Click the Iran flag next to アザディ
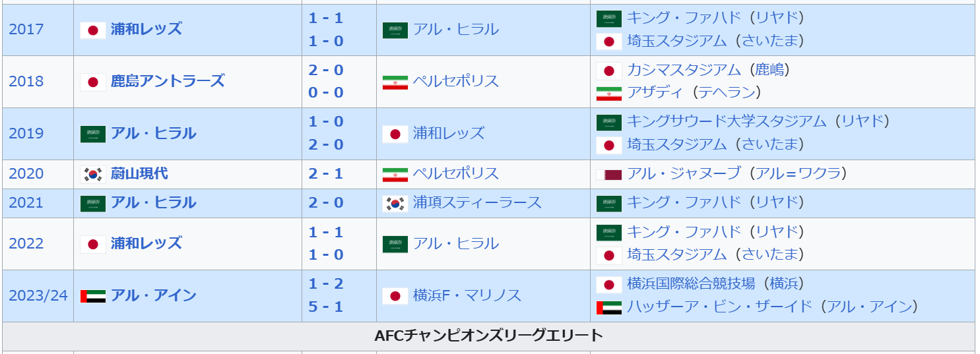The width and height of the screenshot is (980, 354). 608,93
